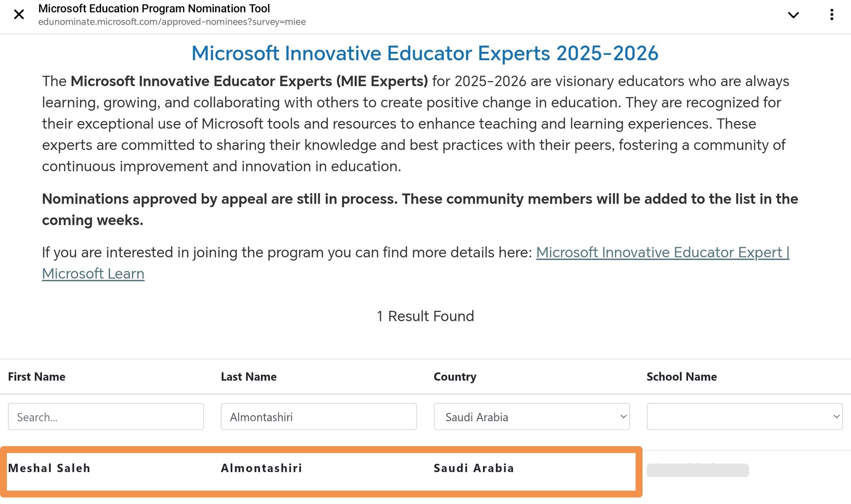Viewport: 851px width, 504px height.
Task: Close the in-app browser tab
Action: point(19,15)
